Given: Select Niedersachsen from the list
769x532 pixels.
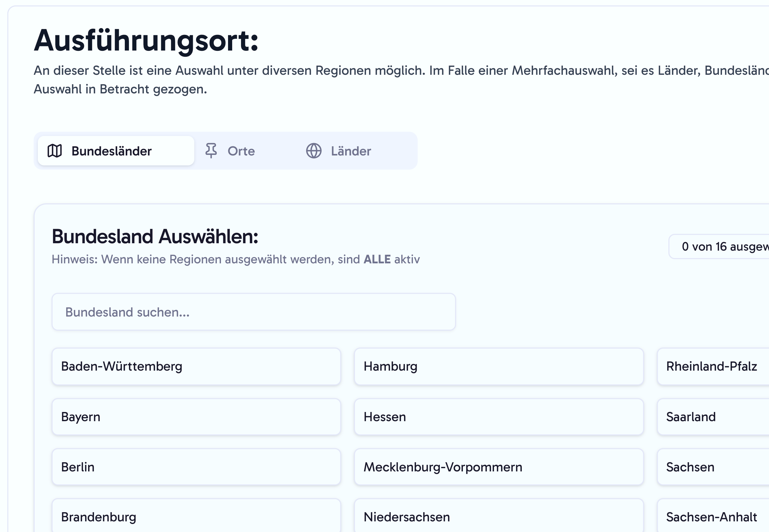Looking at the screenshot, I should (x=499, y=517).
